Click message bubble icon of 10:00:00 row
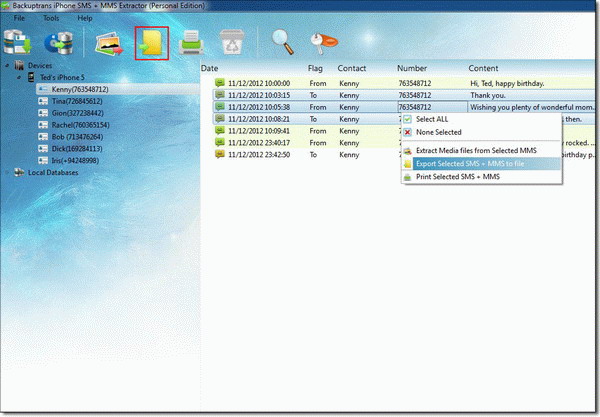Viewport: 600px width, 417px height. pos(220,83)
